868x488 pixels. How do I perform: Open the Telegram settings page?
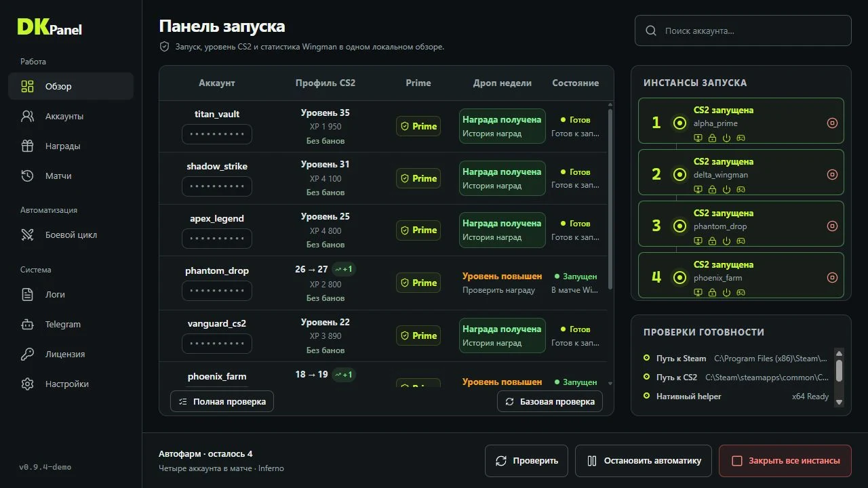tap(71, 324)
